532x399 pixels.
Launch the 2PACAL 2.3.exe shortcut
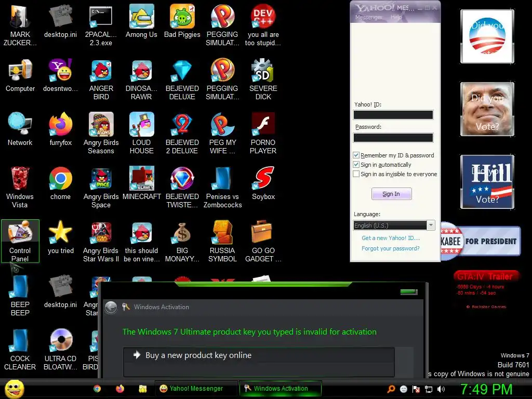(x=101, y=25)
